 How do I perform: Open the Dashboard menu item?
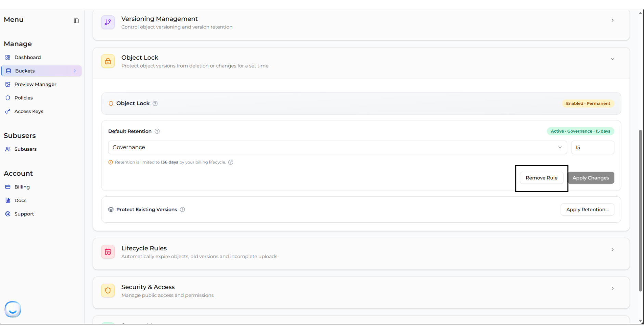click(x=27, y=57)
